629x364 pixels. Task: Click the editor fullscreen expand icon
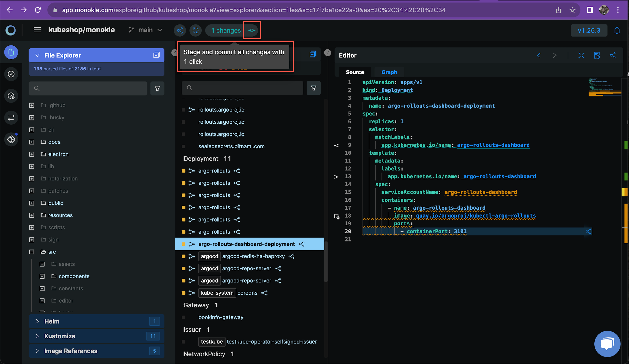click(x=581, y=55)
